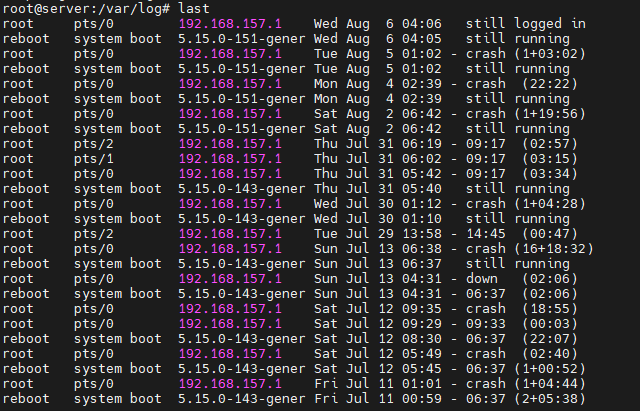Select 'Sun Jul 13 06:37' reboot timestamp

click(x=378, y=264)
